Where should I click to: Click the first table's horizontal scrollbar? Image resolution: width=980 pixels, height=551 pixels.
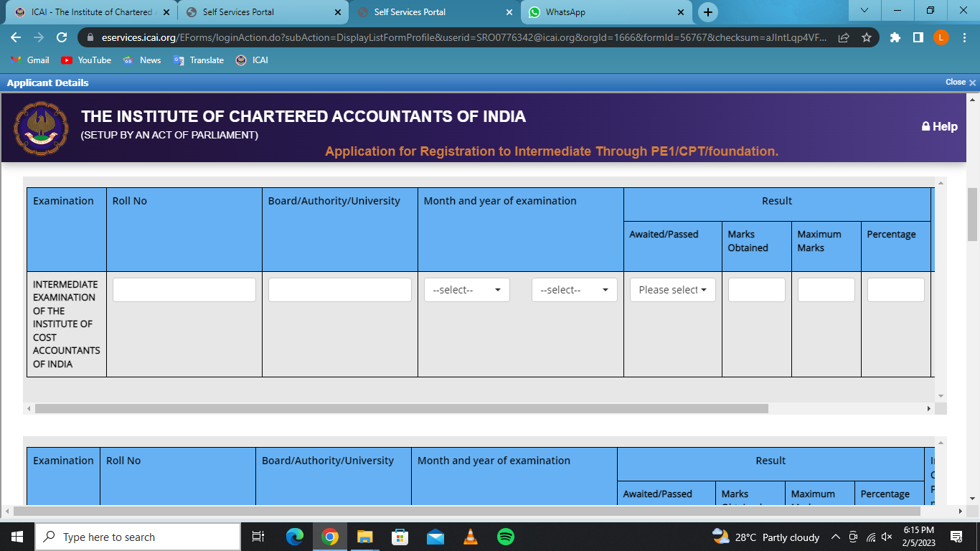[402, 408]
